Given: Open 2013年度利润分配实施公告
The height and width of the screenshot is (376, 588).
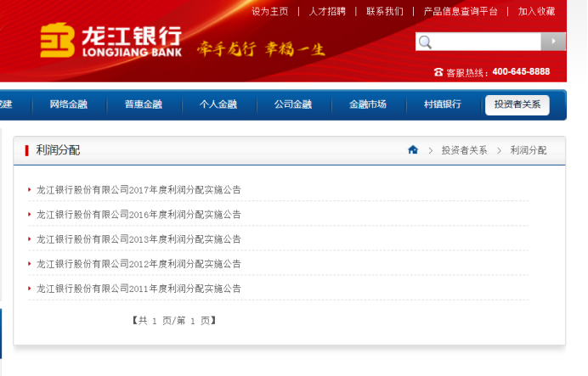Looking at the screenshot, I should coord(139,239).
